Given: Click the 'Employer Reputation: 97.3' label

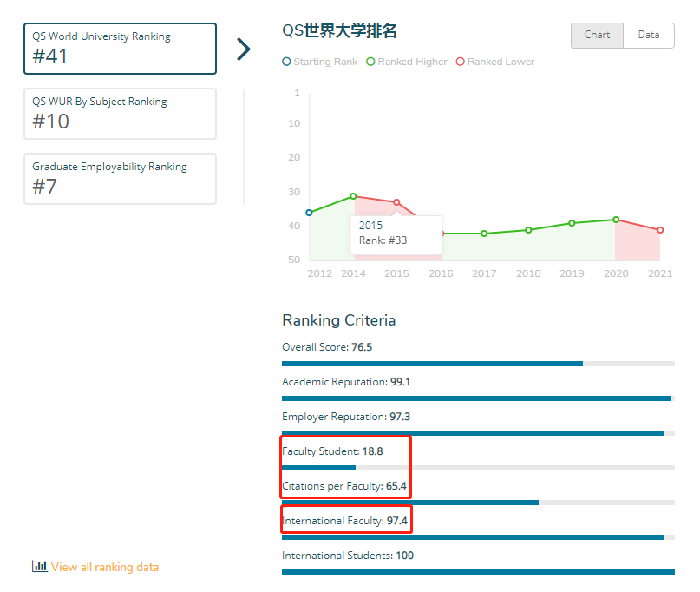Looking at the screenshot, I should pyautogui.click(x=346, y=417).
